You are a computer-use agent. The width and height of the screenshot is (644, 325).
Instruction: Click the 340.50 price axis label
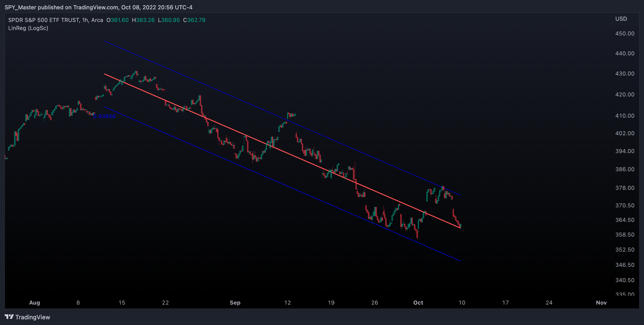pos(625,280)
